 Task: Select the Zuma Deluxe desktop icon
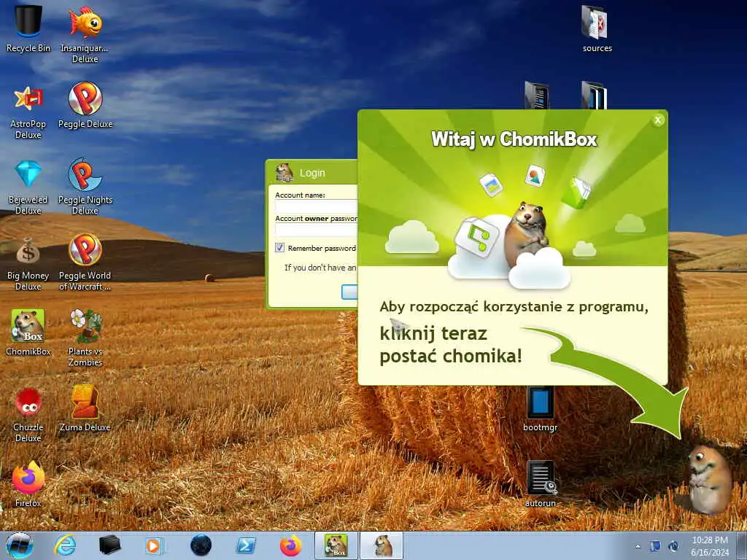pos(85,408)
